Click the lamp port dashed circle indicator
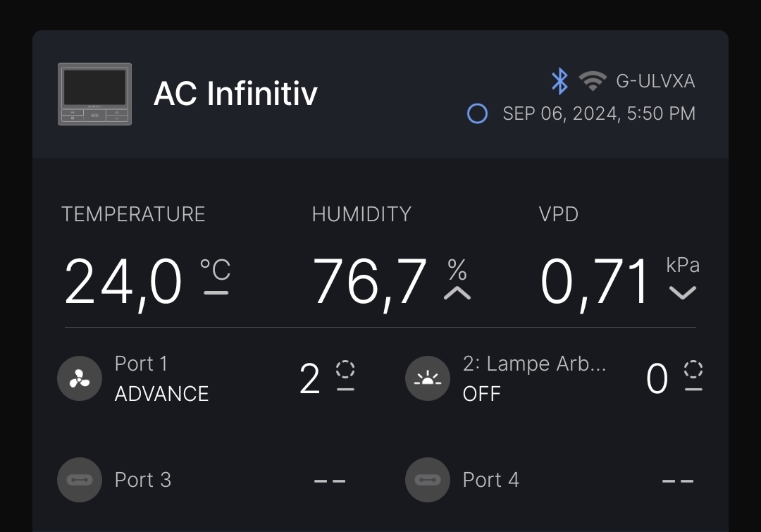Viewport: 761px width, 532px height. point(693,369)
